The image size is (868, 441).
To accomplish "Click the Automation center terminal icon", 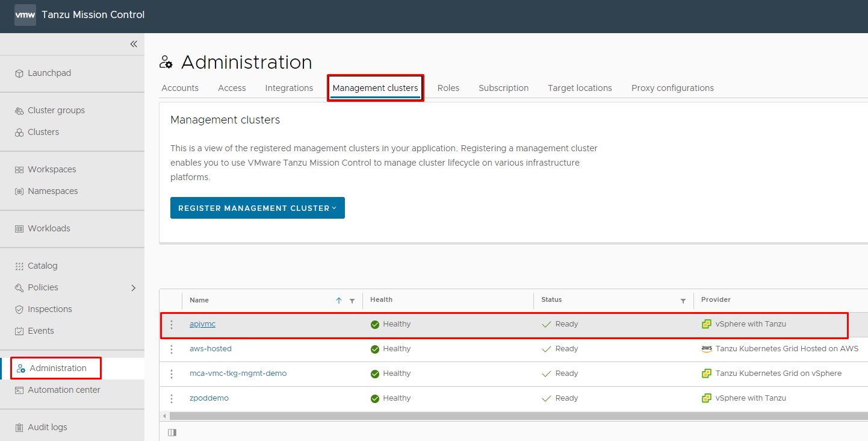I will pos(19,390).
